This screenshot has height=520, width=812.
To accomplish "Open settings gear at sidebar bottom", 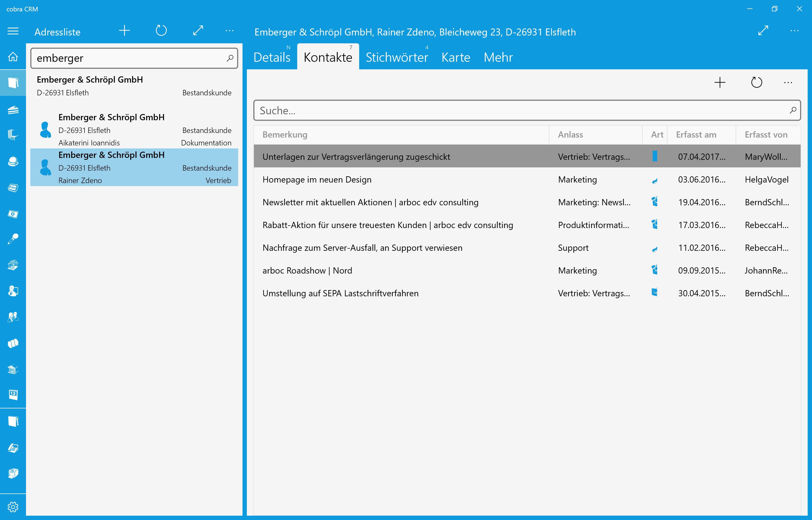I will coord(13,506).
